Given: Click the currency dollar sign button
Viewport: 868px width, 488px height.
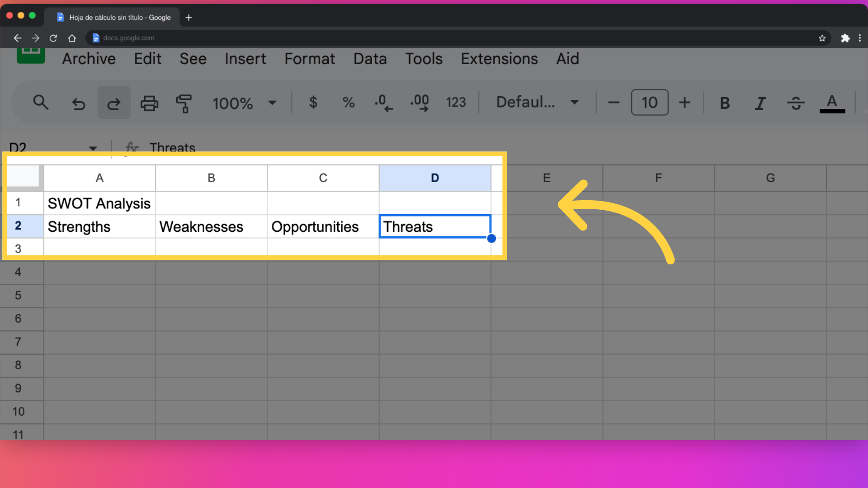Looking at the screenshot, I should pos(312,102).
